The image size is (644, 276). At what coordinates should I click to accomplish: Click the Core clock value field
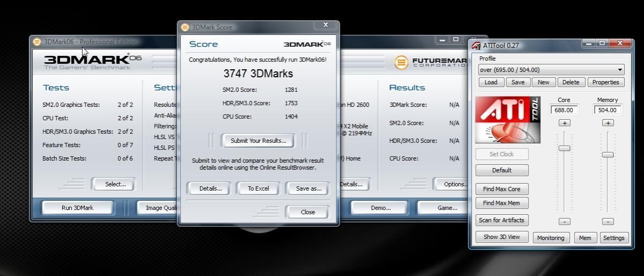click(564, 110)
